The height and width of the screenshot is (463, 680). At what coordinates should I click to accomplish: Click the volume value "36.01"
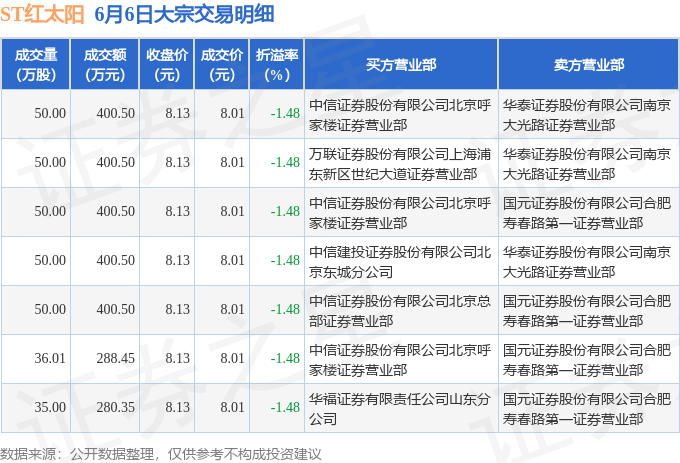point(50,359)
